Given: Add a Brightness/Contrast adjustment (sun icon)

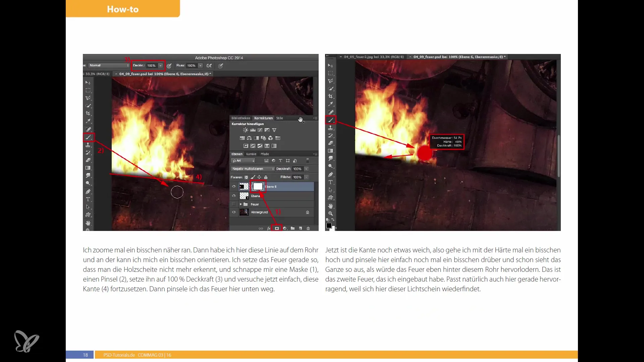Looking at the screenshot, I should [x=246, y=130].
